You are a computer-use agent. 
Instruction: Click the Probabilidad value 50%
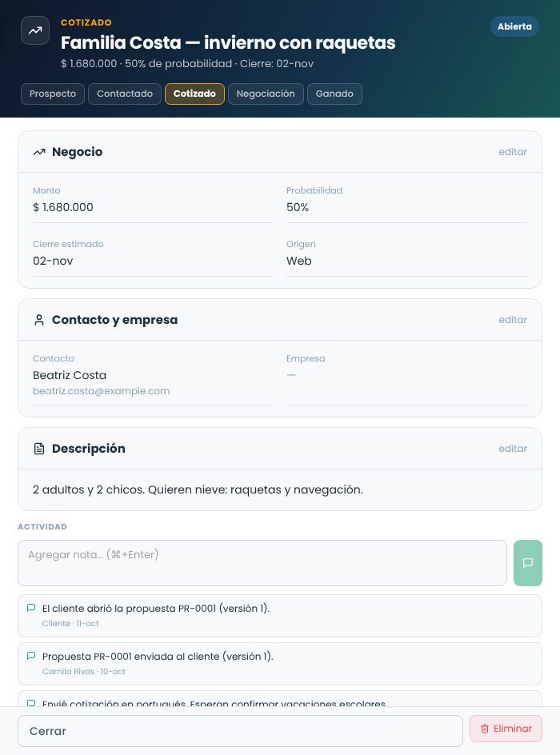(298, 207)
